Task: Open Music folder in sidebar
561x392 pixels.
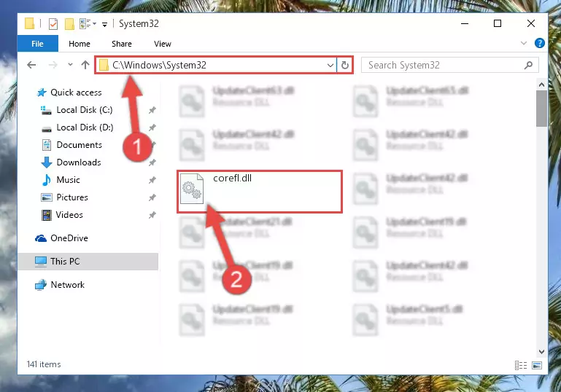Action: [68, 180]
